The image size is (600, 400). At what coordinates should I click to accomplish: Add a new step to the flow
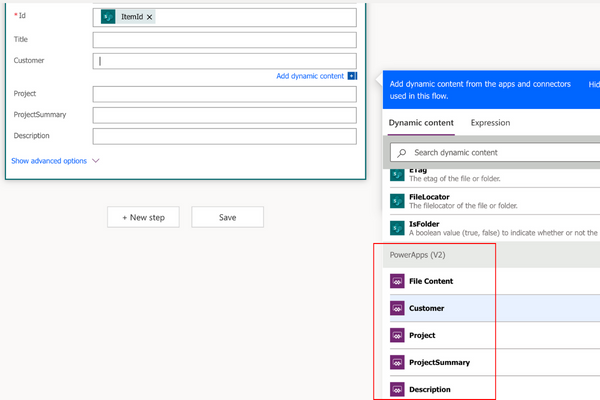[143, 217]
